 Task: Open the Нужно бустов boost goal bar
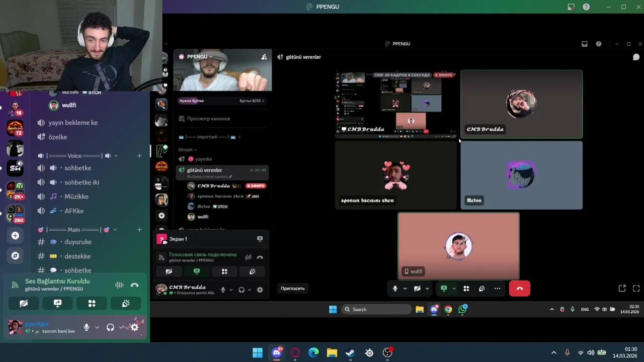pyautogui.click(x=222, y=101)
